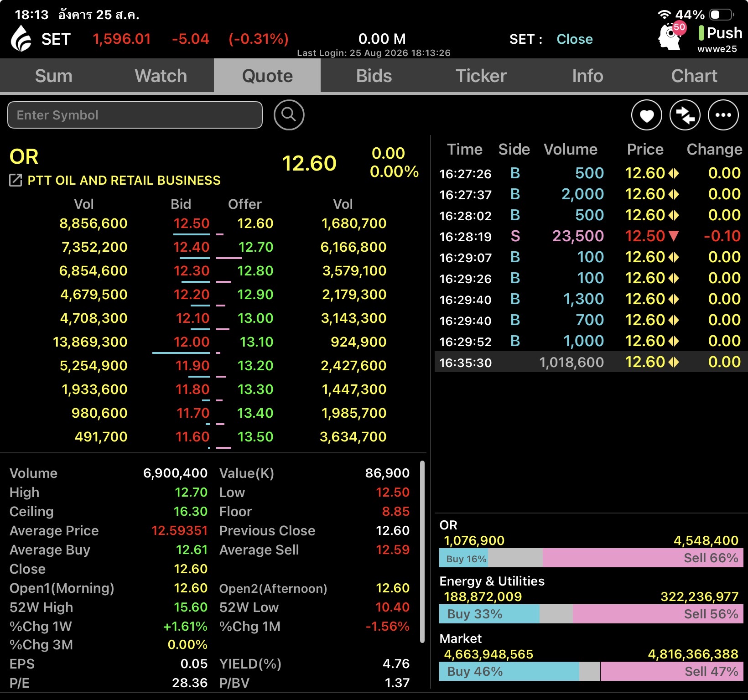Tap offer volume 1,680,700
Viewport: 748px width, 700px height.
tap(353, 223)
